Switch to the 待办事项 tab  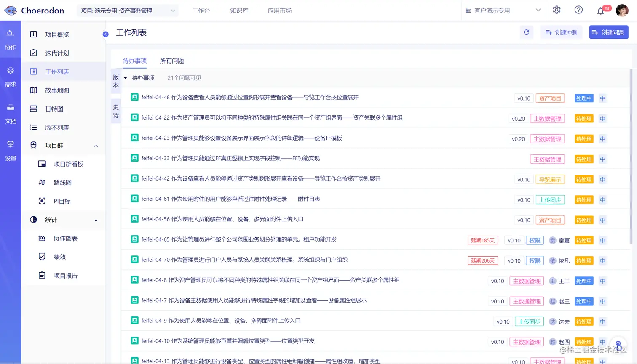click(x=135, y=61)
